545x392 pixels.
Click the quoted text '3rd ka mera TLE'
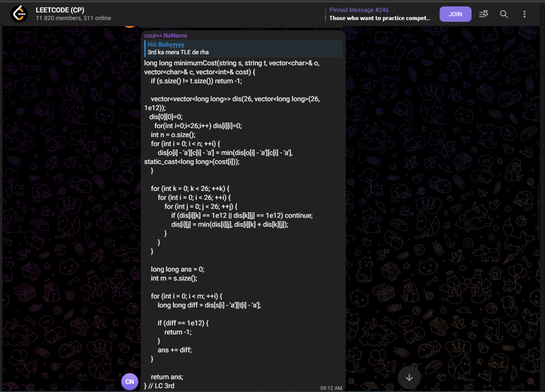point(178,52)
